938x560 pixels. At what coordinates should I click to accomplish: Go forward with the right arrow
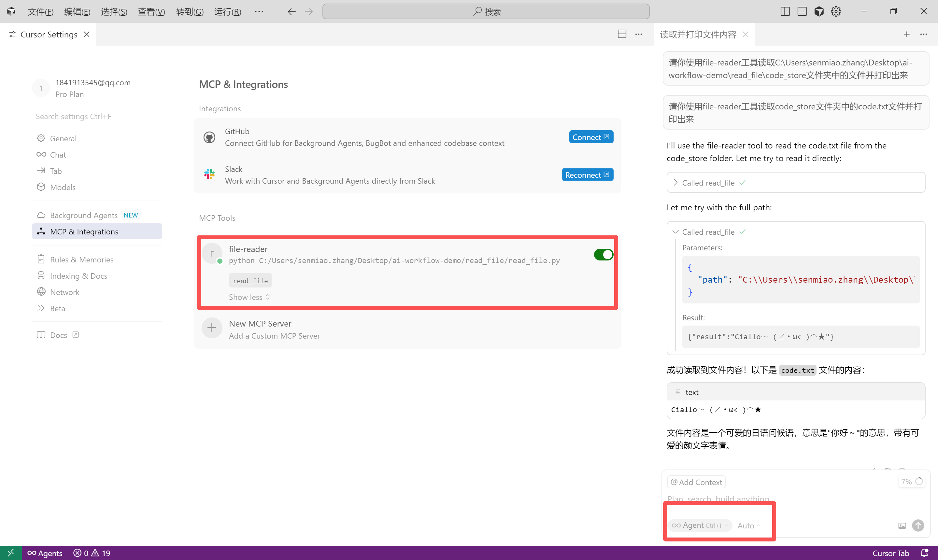(x=309, y=11)
